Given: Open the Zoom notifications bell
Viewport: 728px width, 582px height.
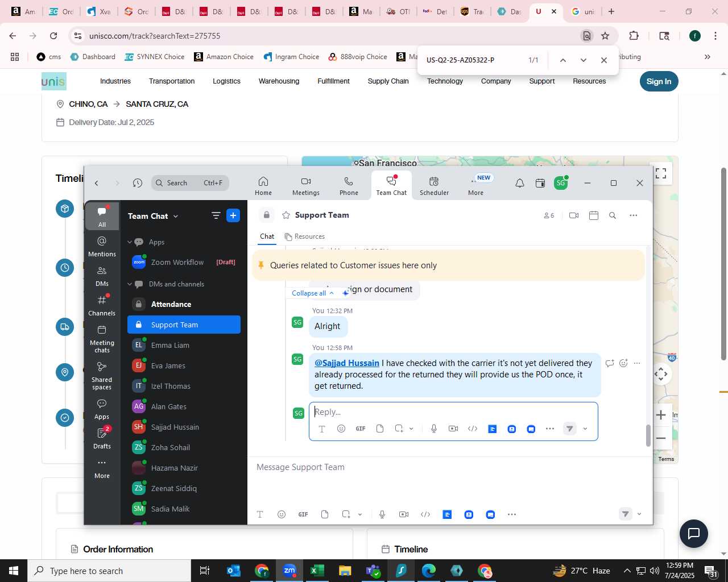Looking at the screenshot, I should coord(520,183).
